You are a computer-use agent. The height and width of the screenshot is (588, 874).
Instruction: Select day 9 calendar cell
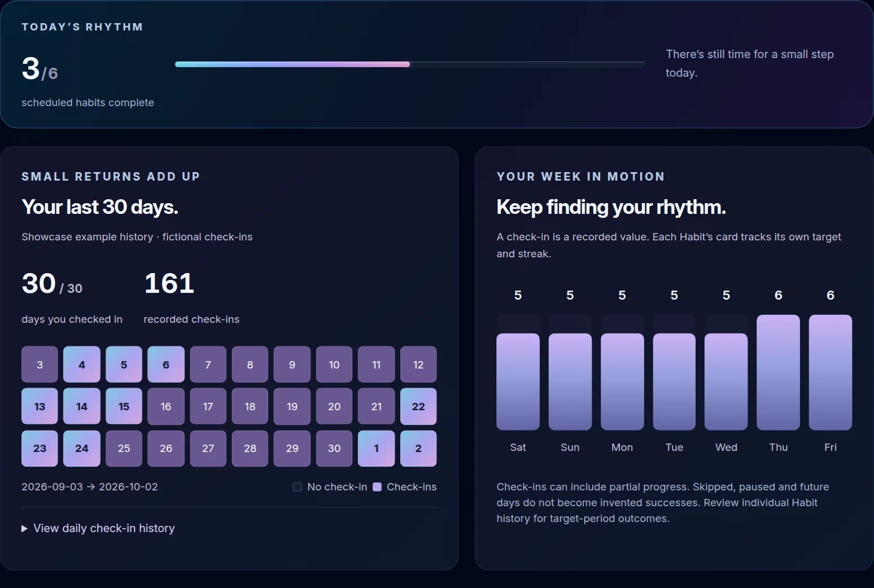(292, 365)
